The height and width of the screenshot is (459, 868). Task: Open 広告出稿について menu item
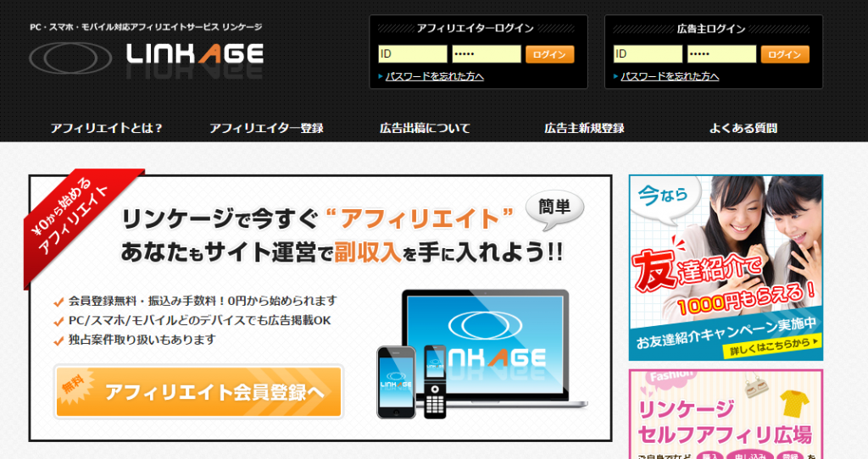[x=425, y=128]
